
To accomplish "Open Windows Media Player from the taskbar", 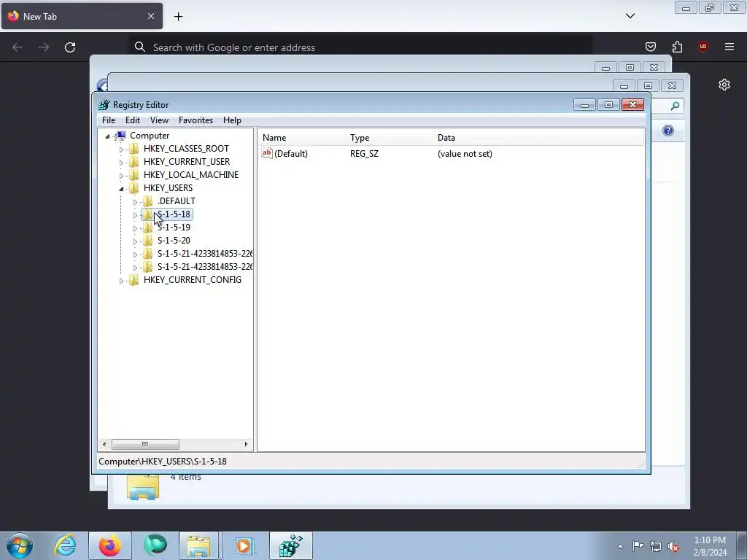I will click(244, 545).
